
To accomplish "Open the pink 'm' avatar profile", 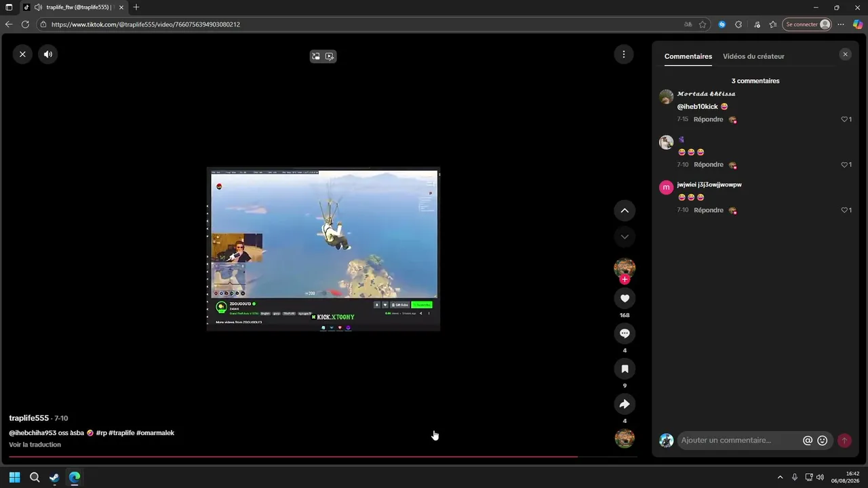I will 667,188.
